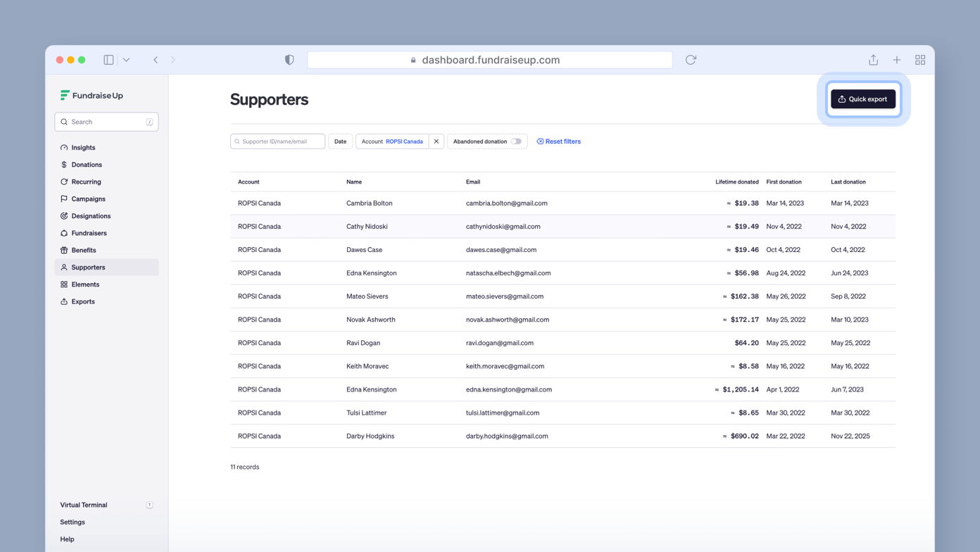Switch to the Supporters section
Screen dimensions: 980x552
tap(87, 267)
